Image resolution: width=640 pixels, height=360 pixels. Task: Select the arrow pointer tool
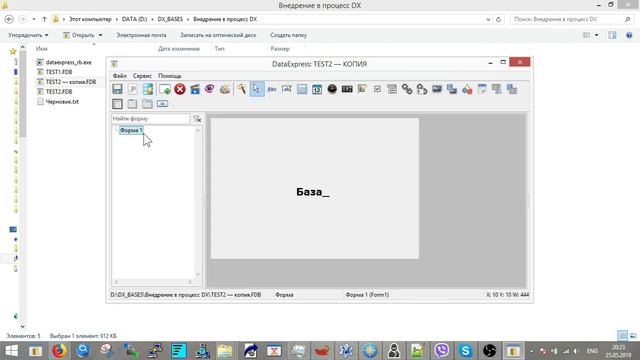coord(257,89)
